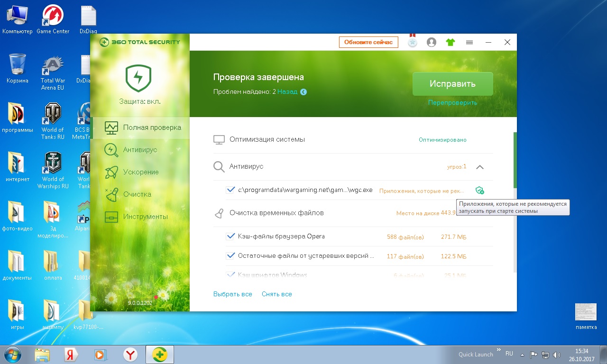Click the Снять все link
607x364 pixels.
pyautogui.click(x=277, y=294)
